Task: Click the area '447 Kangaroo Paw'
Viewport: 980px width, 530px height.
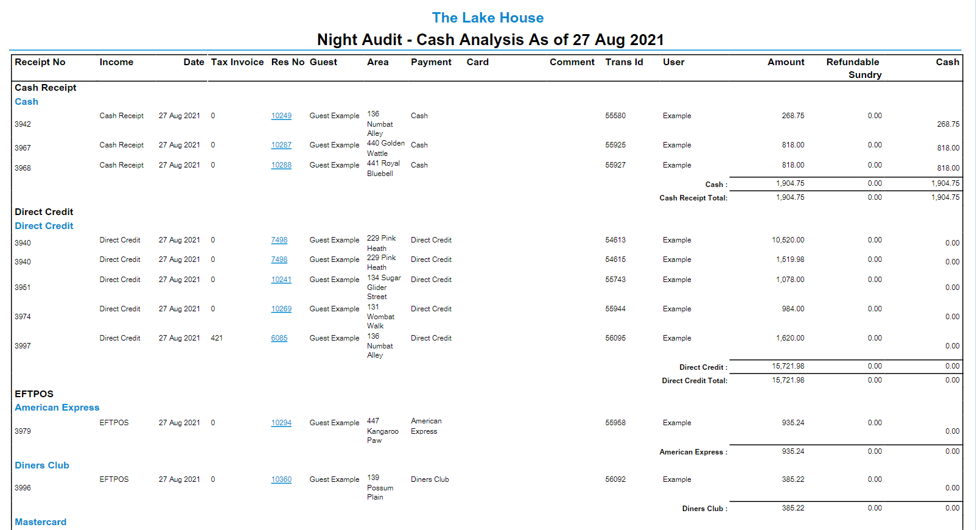Action: click(383, 431)
